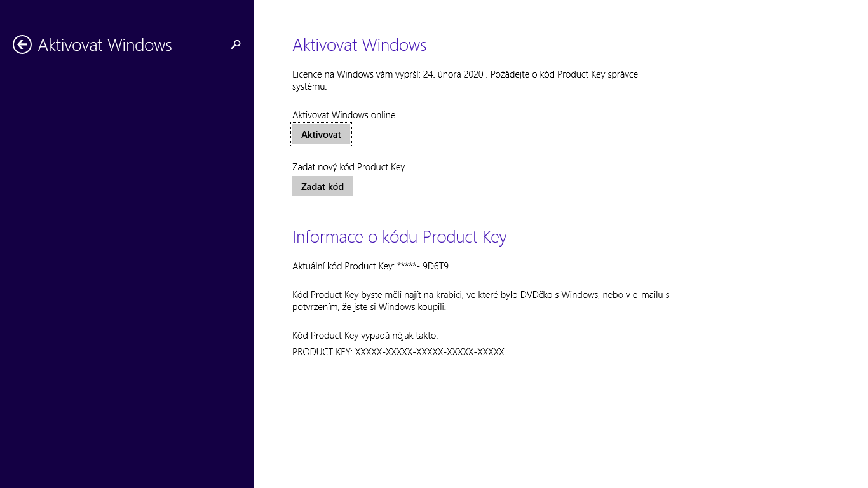
Task: Click the masked asterisks of the current key
Action: point(407,266)
